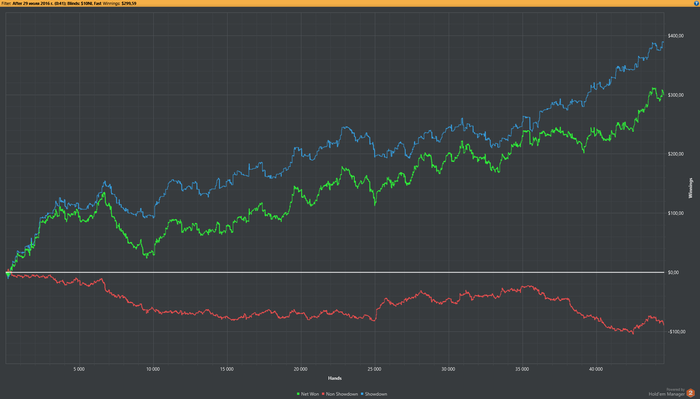Click the 25 000 hands axis label
The image size is (700, 399).
point(375,369)
